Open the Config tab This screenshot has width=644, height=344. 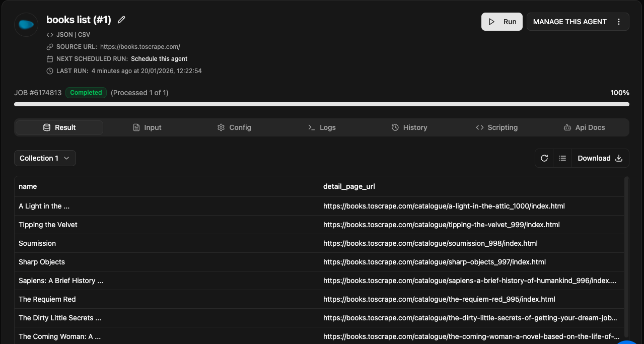point(234,127)
